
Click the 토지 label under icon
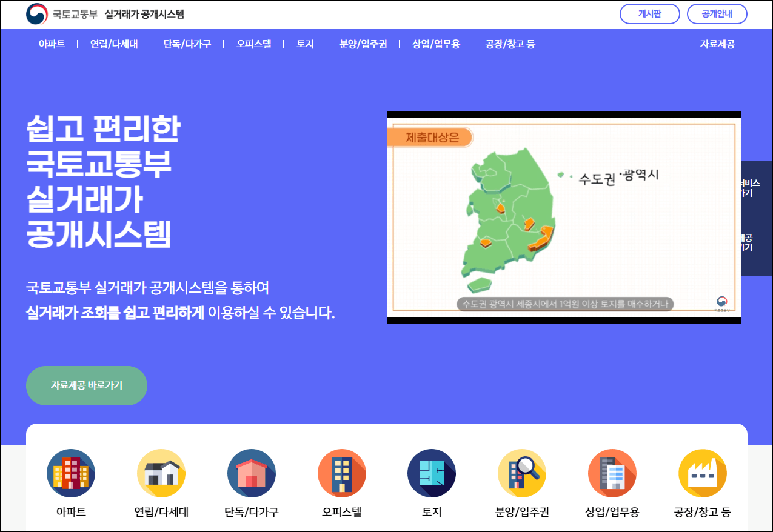pos(432,512)
